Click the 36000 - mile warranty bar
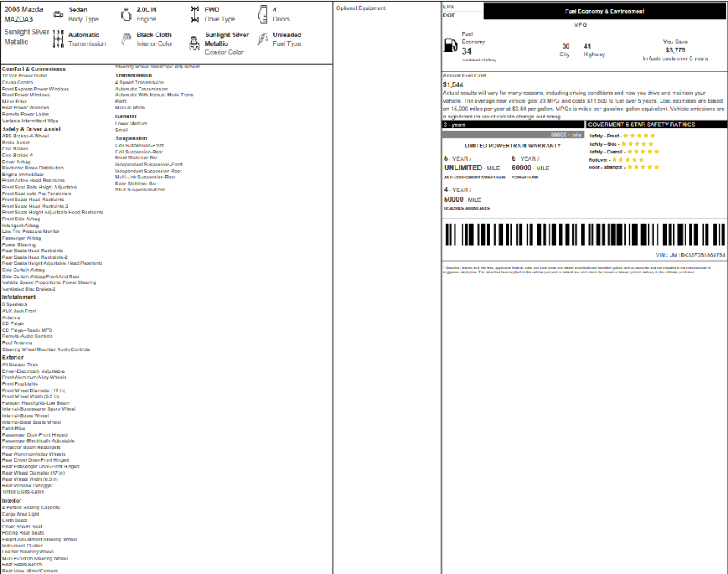This screenshot has height=574, width=728. 512,134
